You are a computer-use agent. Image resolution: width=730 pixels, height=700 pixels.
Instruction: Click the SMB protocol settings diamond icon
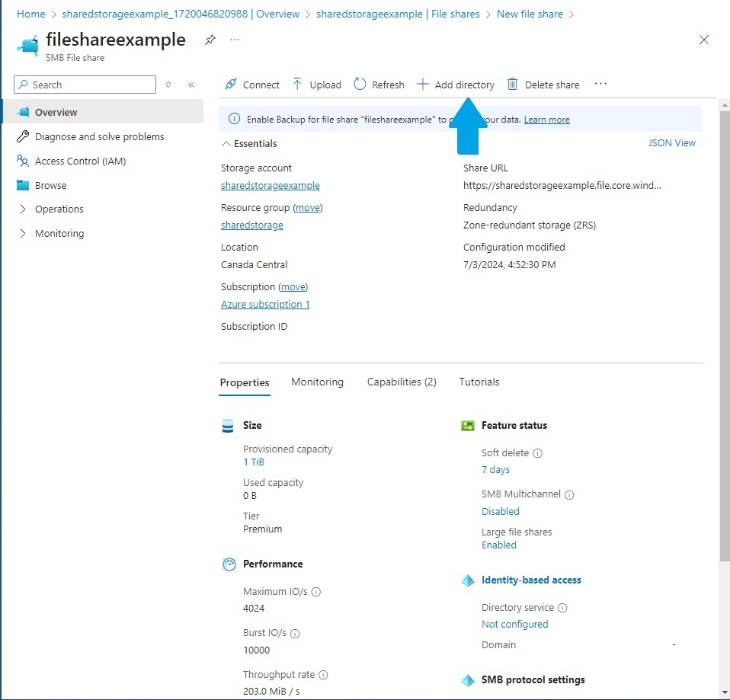(467, 680)
